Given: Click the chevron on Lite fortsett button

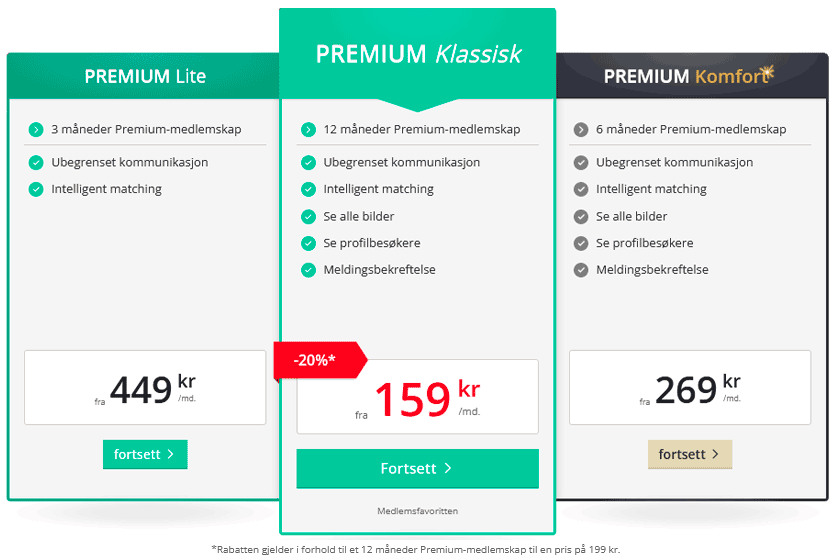Looking at the screenshot, I should 170,454.
